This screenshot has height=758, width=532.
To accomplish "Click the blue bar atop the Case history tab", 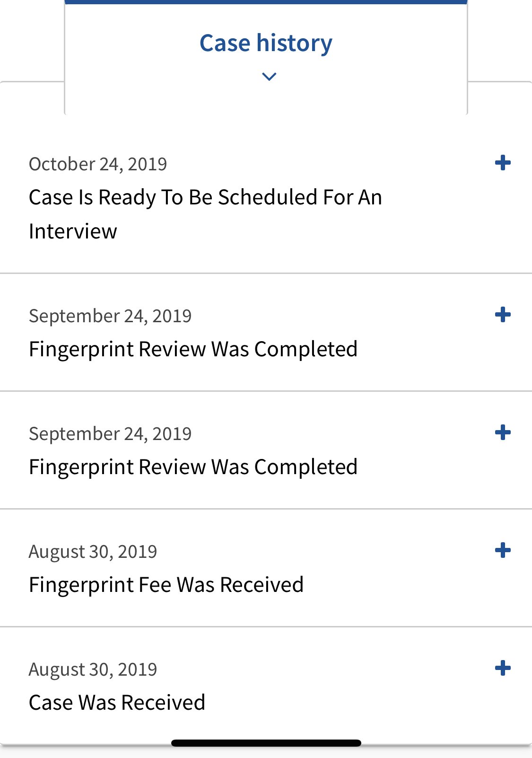I will (x=266, y=2).
